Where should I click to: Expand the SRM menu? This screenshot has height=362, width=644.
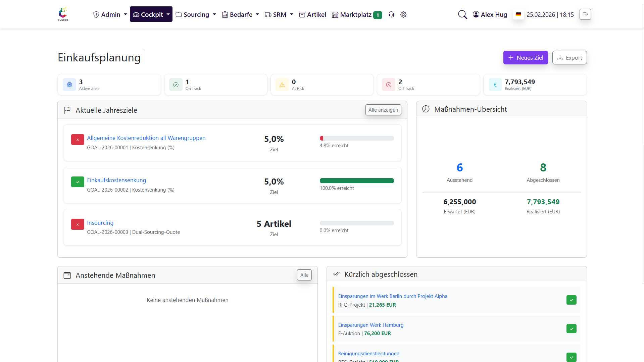(279, 14)
